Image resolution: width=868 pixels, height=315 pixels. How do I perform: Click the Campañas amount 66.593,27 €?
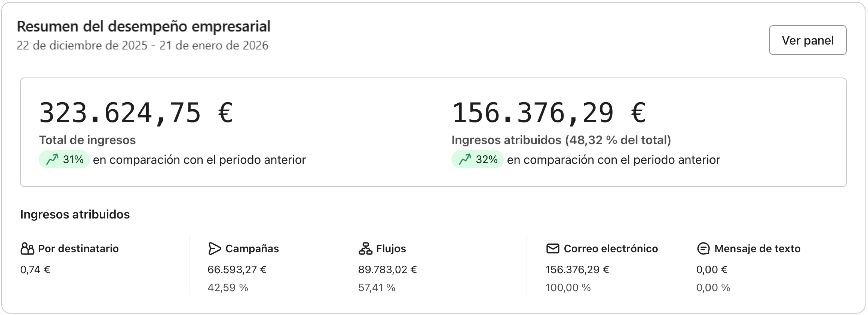coord(237,270)
